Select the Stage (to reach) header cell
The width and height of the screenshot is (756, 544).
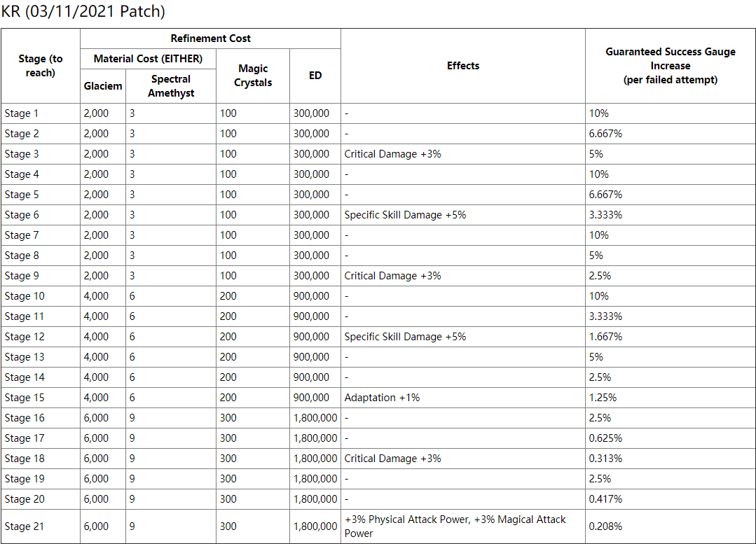pyautogui.click(x=40, y=66)
